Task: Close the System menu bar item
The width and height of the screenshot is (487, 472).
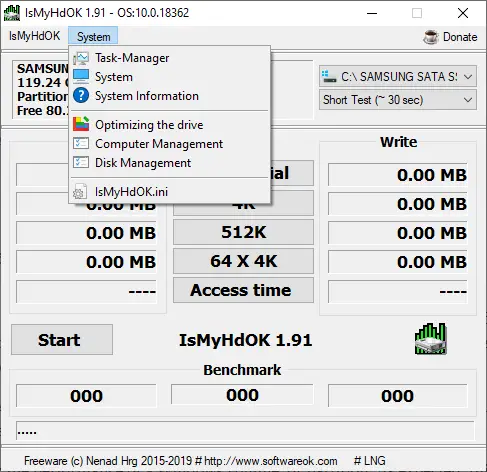Action: pos(93,36)
